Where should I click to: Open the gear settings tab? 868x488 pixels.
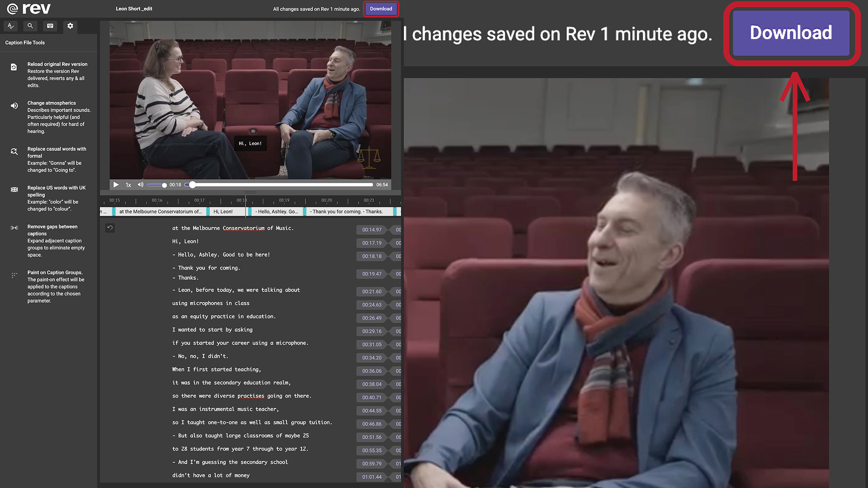tap(70, 26)
